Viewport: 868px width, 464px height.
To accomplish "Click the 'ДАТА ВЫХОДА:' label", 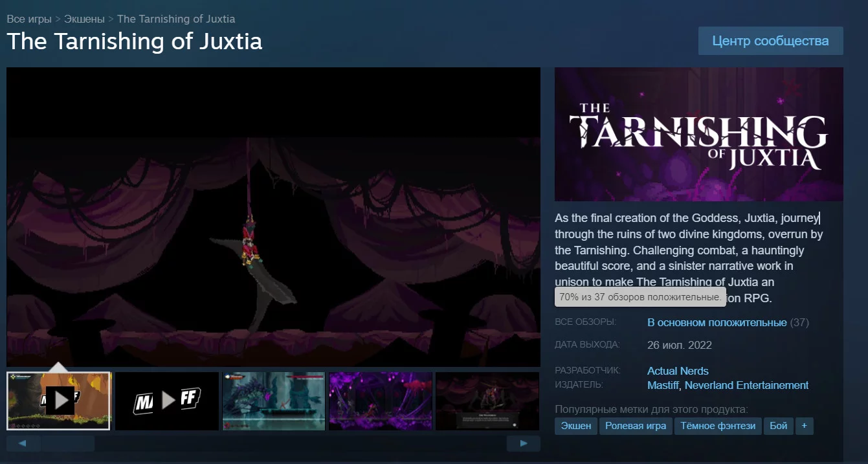I will click(587, 344).
